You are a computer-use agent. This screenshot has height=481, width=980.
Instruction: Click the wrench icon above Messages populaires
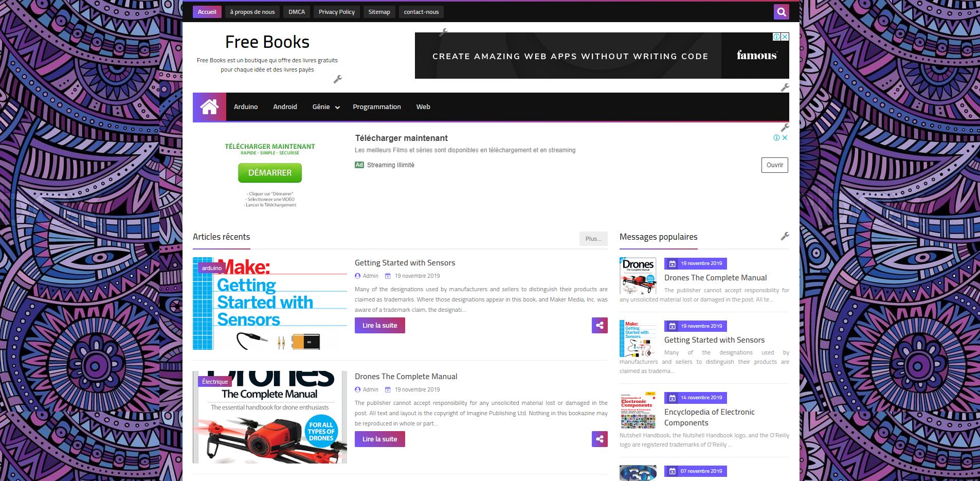pos(785,236)
